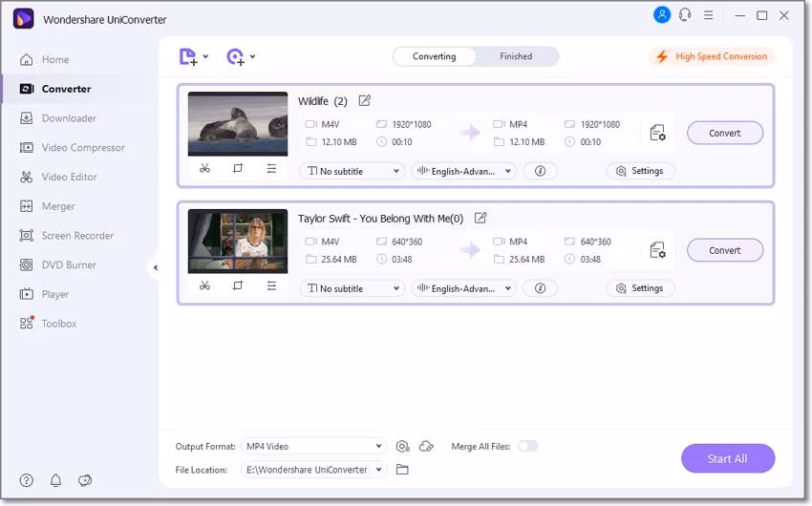
Task: Select Converter in the sidebar
Action: pyautogui.click(x=54, y=89)
